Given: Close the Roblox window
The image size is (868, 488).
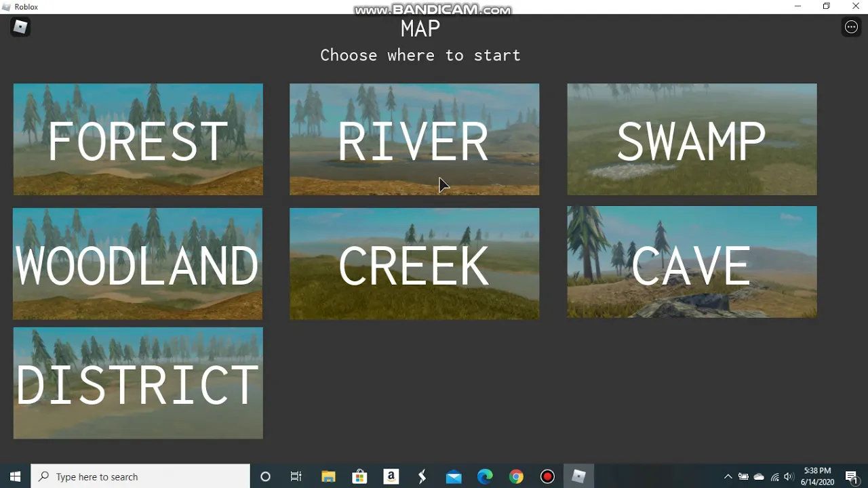Looking at the screenshot, I should coord(855,6).
